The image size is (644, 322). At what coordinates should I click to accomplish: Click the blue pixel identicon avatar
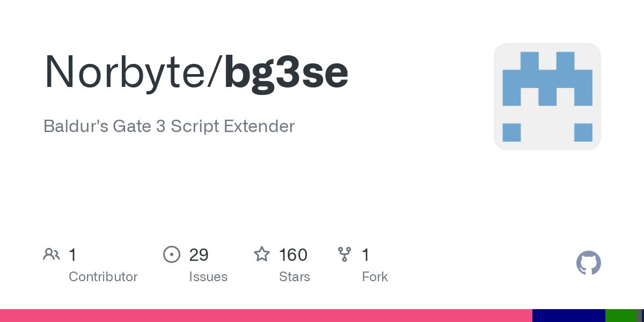pyautogui.click(x=547, y=97)
